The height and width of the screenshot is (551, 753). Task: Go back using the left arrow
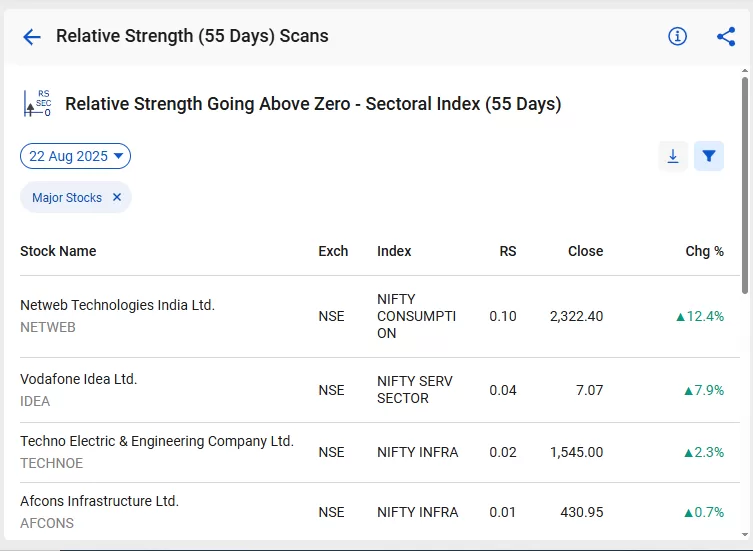pyautogui.click(x=32, y=37)
